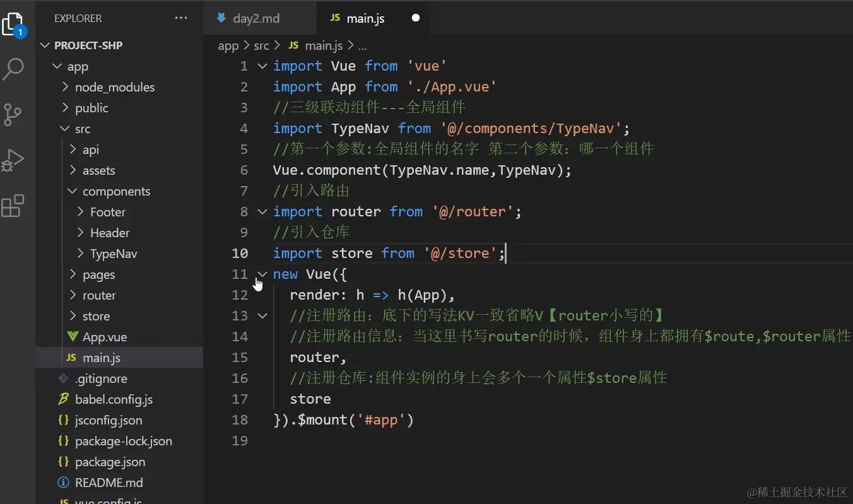Image resolution: width=853 pixels, height=504 pixels.
Task: Switch to the day2.md tab
Action: tap(259, 18)
